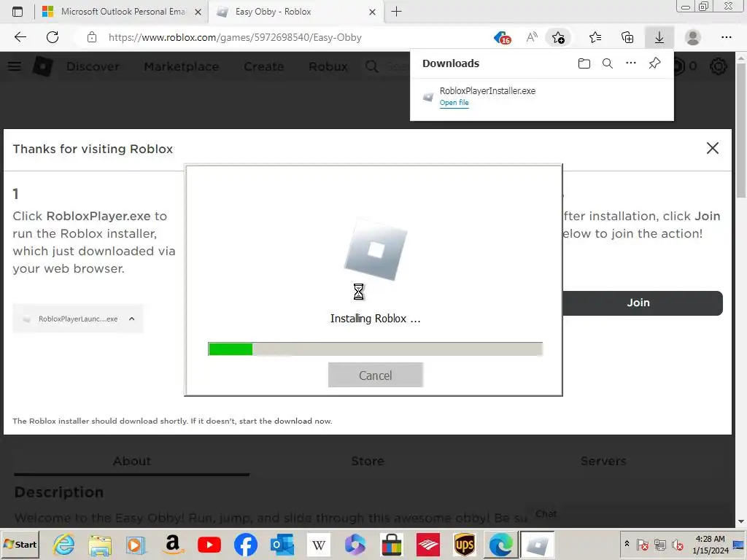The image size is (747, 560).
Task: Open Wikipedia taskbar shortcut
Action: 319,544
